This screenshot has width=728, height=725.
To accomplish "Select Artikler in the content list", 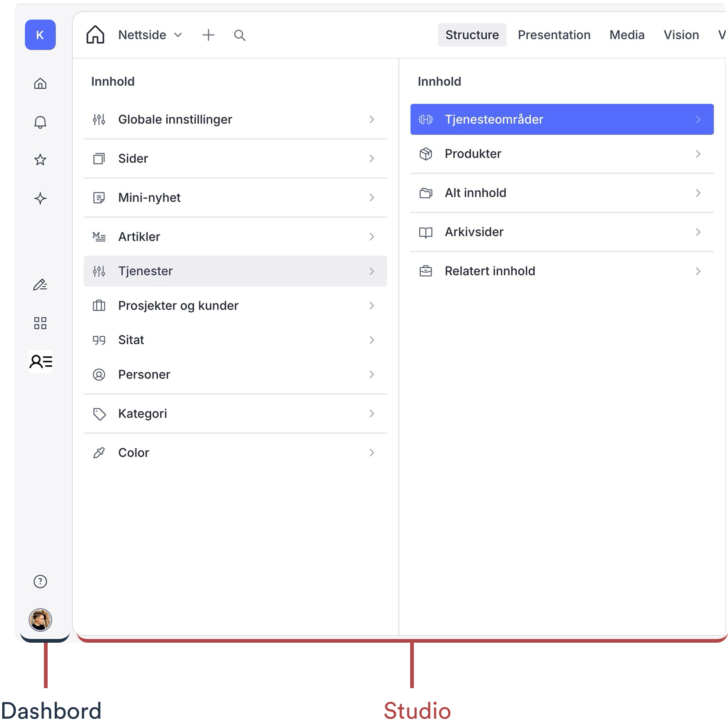I will coord(235,237).
